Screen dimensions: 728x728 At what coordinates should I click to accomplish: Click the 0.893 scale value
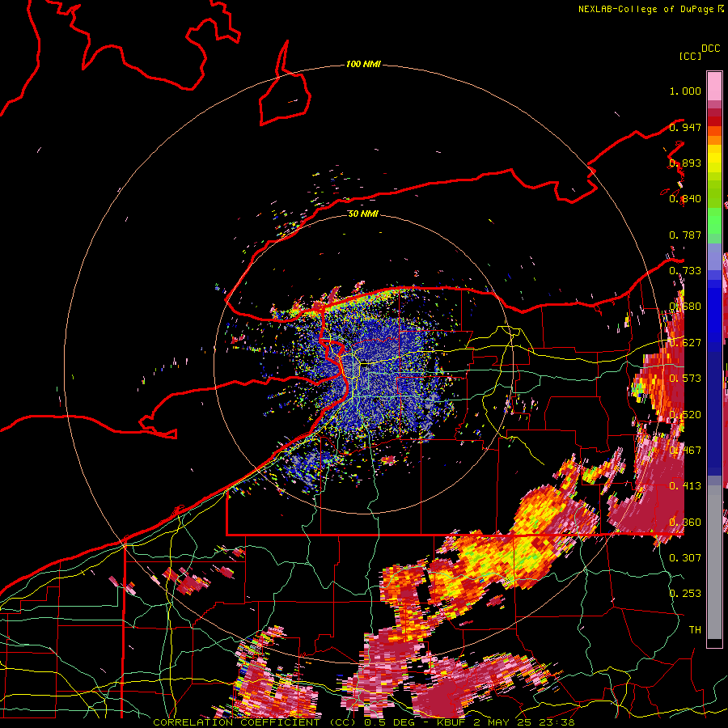685,163
